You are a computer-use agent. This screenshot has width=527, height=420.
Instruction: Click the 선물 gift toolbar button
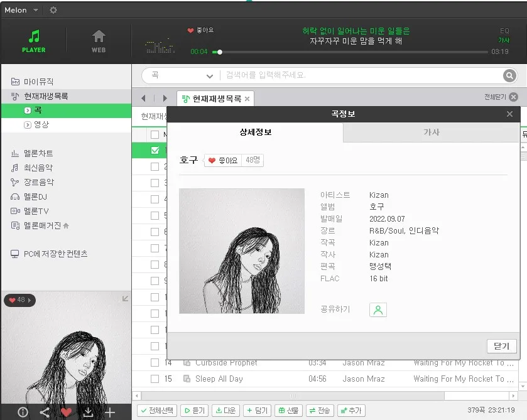288,411
